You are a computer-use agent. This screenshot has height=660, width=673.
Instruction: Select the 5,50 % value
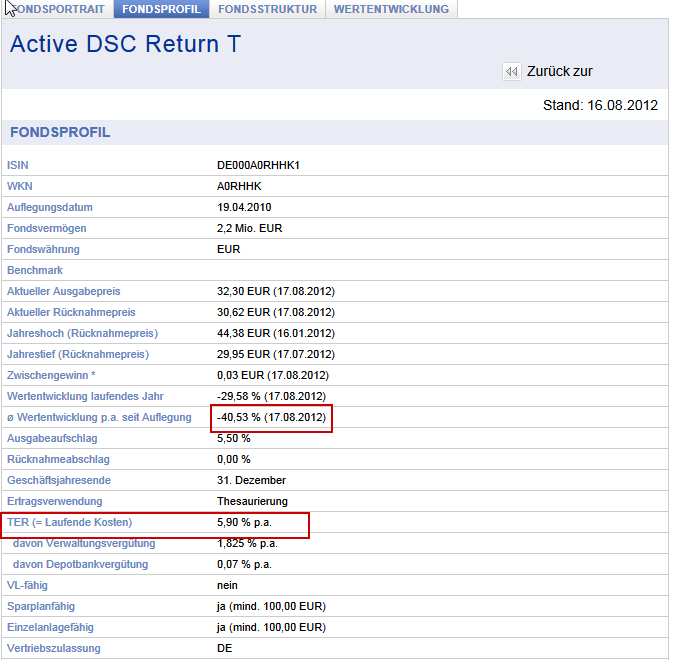233,439
